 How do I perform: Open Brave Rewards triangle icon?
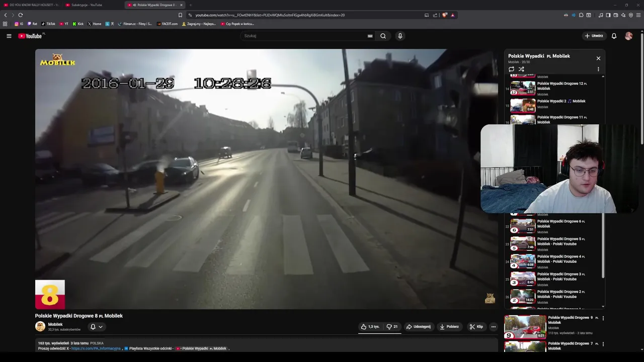pyautogui.click(x=452, y=15)
